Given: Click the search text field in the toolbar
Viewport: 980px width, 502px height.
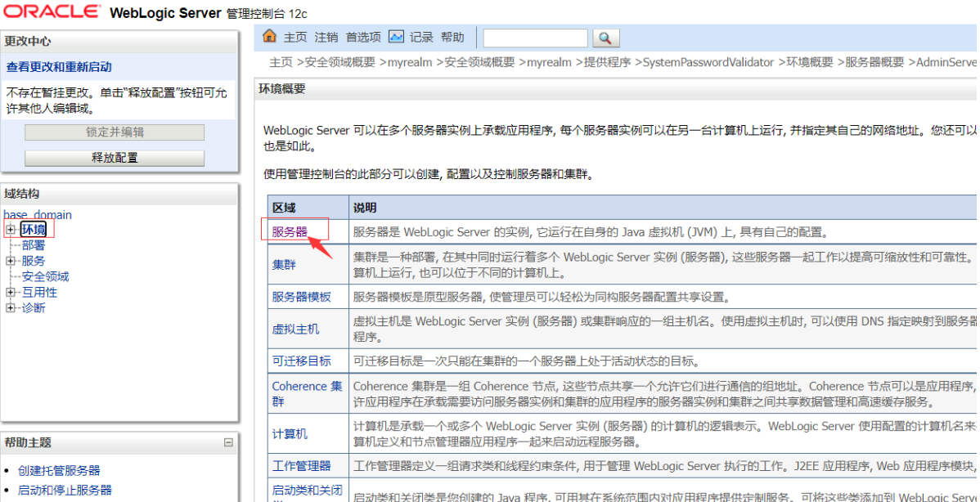Looking at the screenshot, I should [535, 38].
